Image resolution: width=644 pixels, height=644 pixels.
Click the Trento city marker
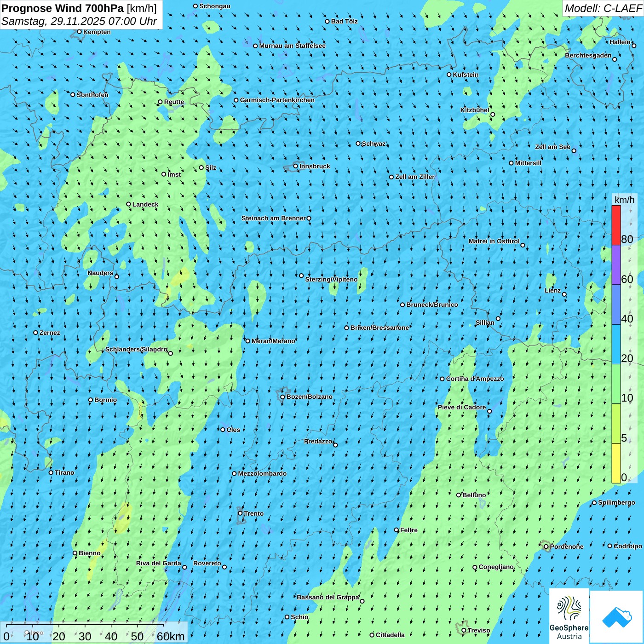240,513
